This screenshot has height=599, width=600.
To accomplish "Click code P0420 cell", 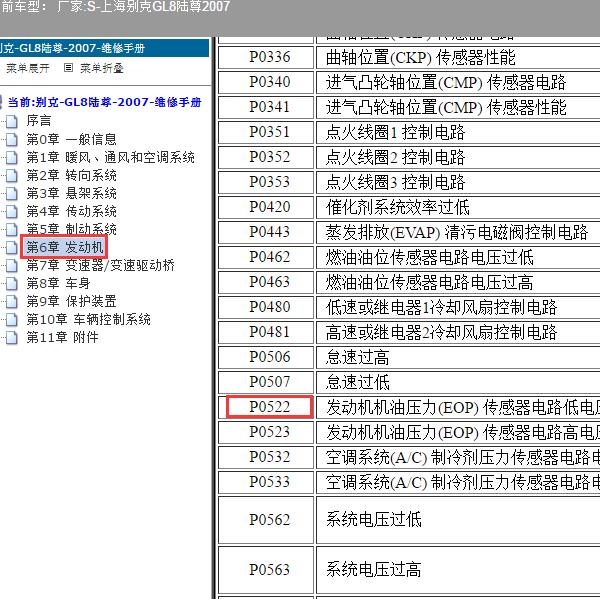I will [x=266, y=207].
